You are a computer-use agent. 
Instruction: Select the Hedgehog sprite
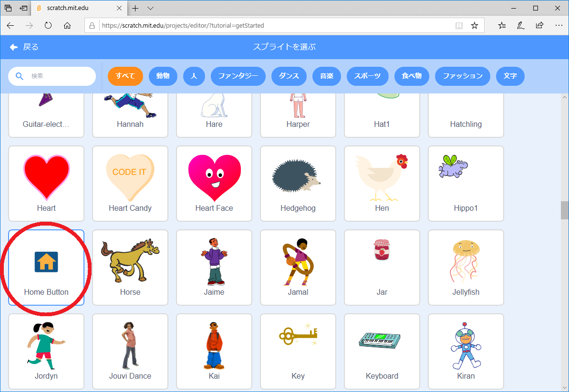click(298, 184)
